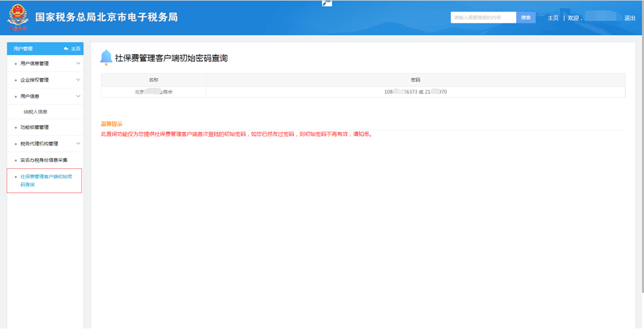Select 社保费管理客户端初始密码查询 menu item
The image size is (644, 334).
point(45,181)
